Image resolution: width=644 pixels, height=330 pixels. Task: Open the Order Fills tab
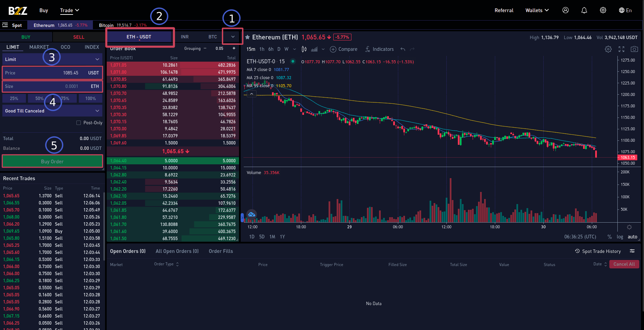click(221, 251)
